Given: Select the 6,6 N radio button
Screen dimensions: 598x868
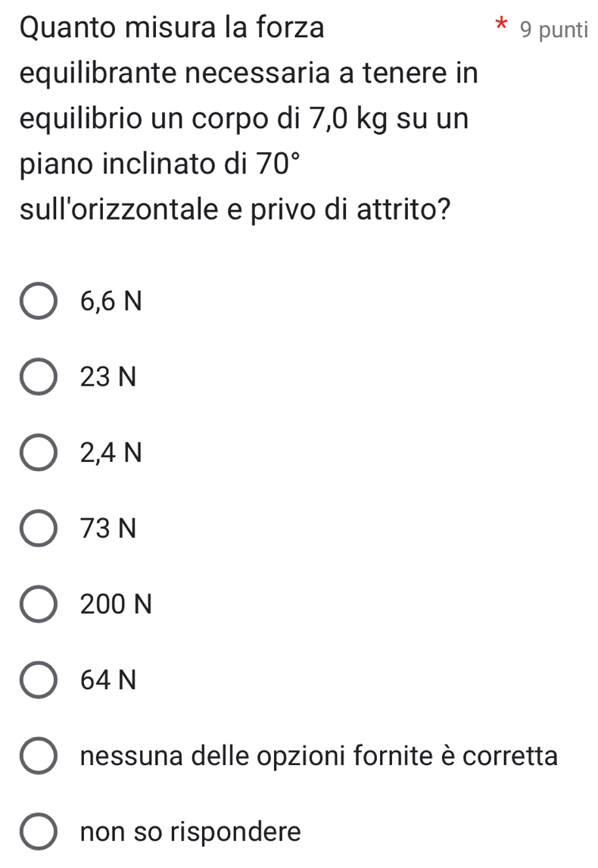Looking at the screenshot, I should [38, 301].
